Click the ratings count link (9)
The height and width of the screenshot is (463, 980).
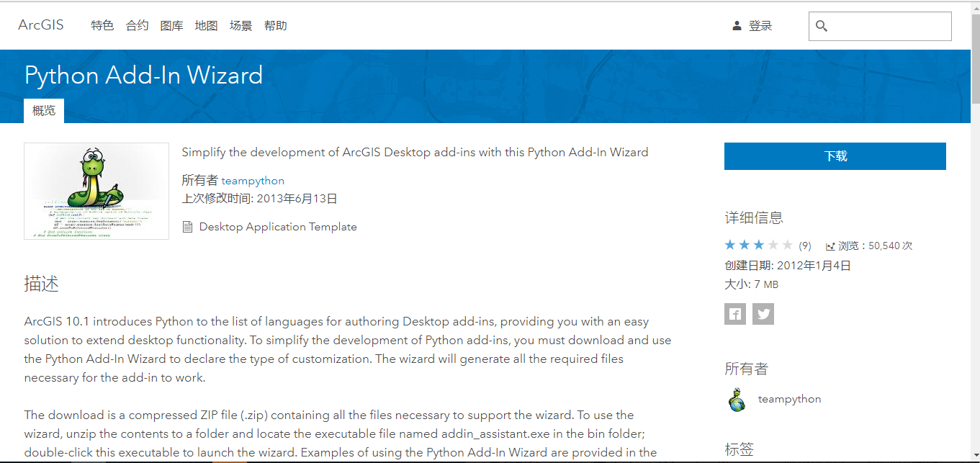coord(804,245)
